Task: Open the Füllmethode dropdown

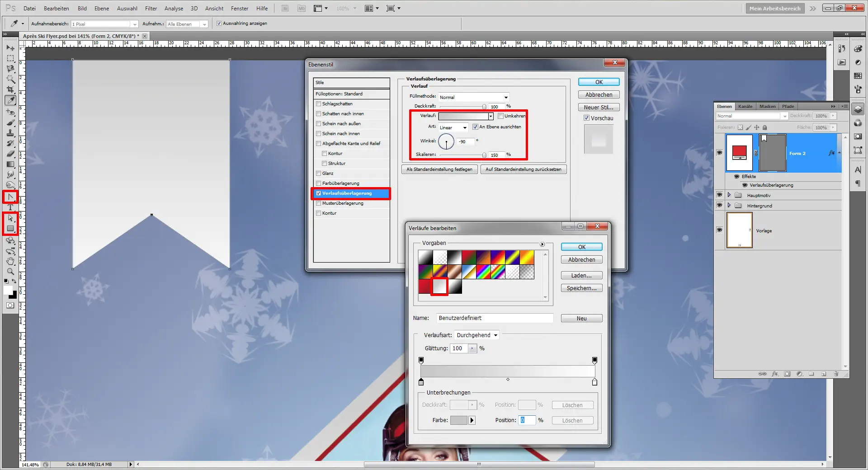Action: [x=474, y=97]
